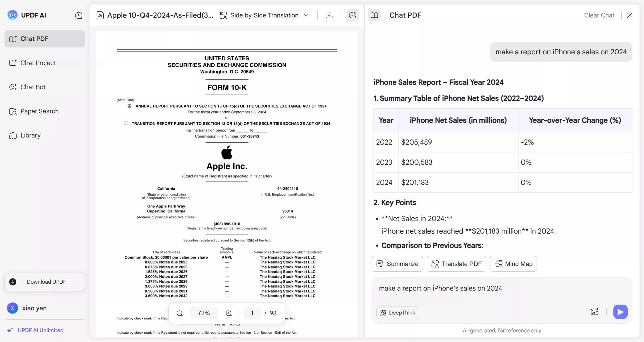Open UPDF AI Unlimited upgrade link
This screenshot has height=342, width=644.
(41, 330)
